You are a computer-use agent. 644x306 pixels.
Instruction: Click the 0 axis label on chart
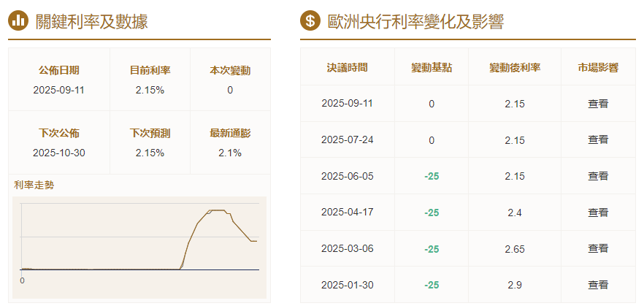[x=22, y=280]
